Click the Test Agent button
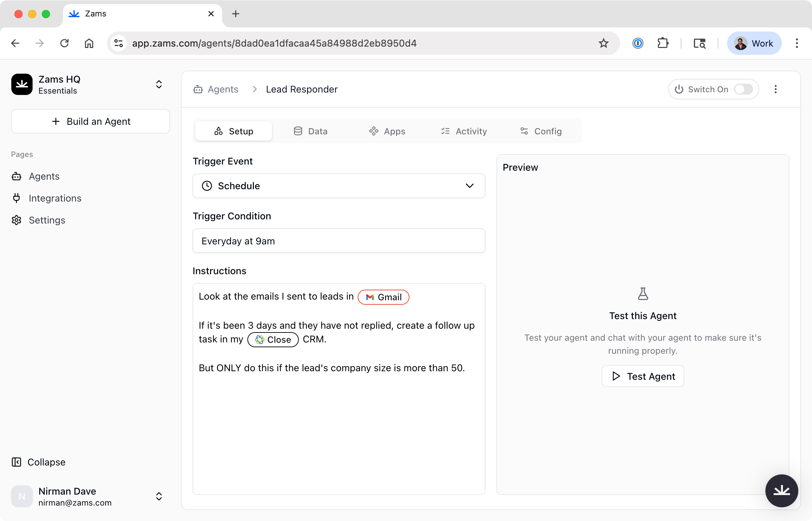Viewport: 812px width, 521px height. [643, 376]
